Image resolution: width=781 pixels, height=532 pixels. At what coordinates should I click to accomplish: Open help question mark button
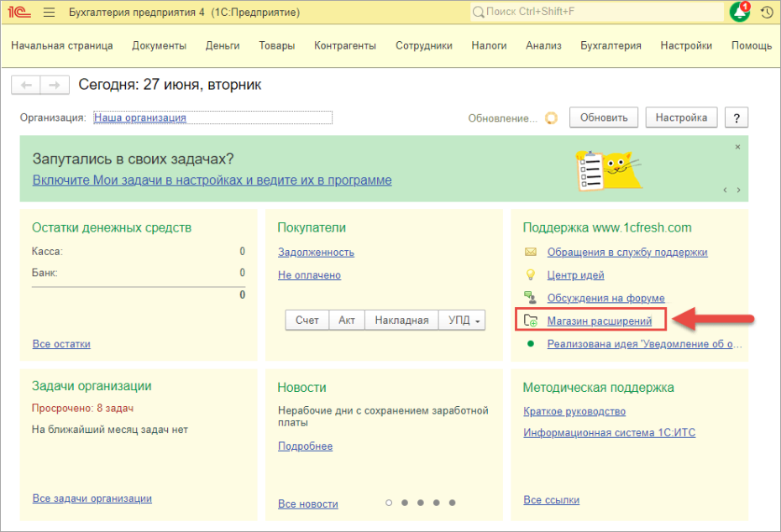736,118
